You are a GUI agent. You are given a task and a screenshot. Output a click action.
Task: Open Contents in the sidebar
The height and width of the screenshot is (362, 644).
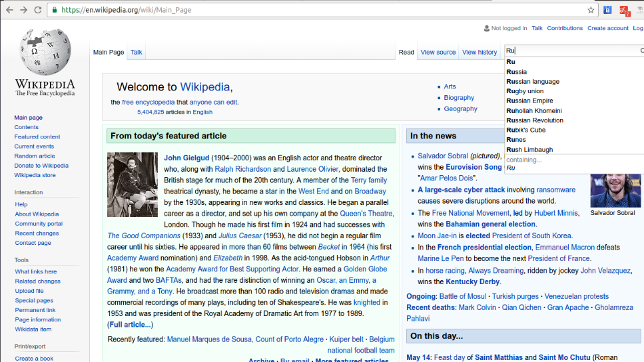point(26,127)
